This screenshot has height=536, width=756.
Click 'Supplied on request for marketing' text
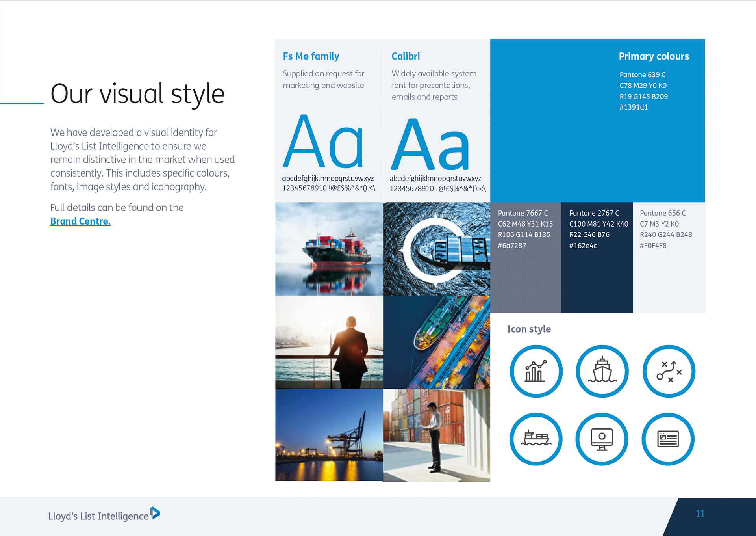coord(323,80)
